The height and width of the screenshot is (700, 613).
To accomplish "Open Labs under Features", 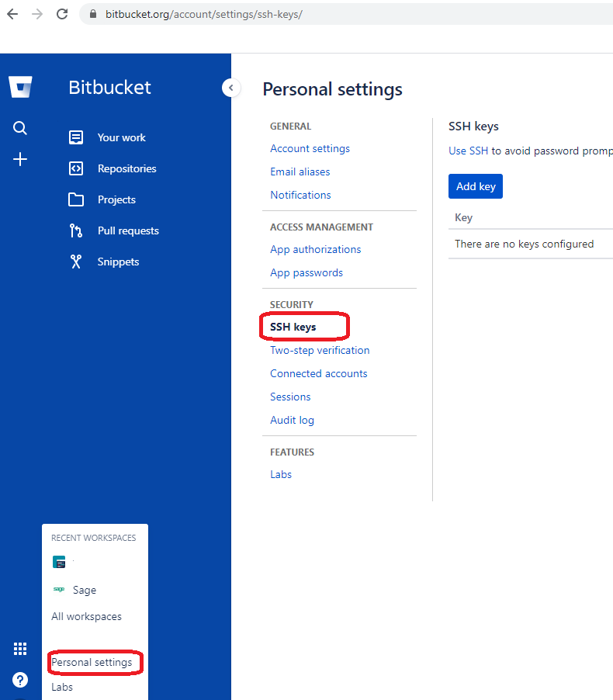I will point(281,474).
